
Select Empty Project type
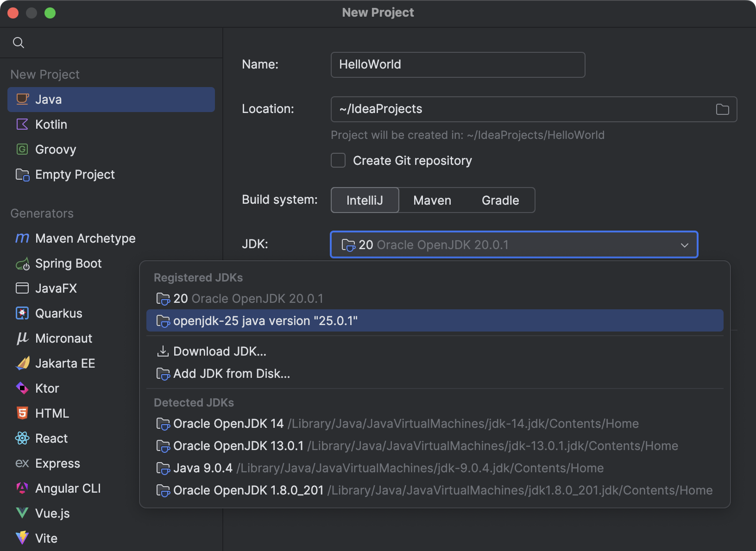coord(111,175)
